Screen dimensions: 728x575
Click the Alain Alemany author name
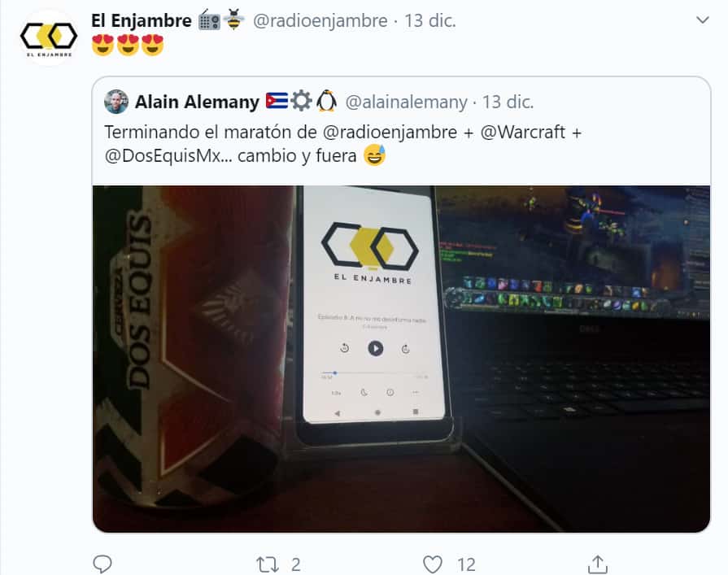point(197,102)
